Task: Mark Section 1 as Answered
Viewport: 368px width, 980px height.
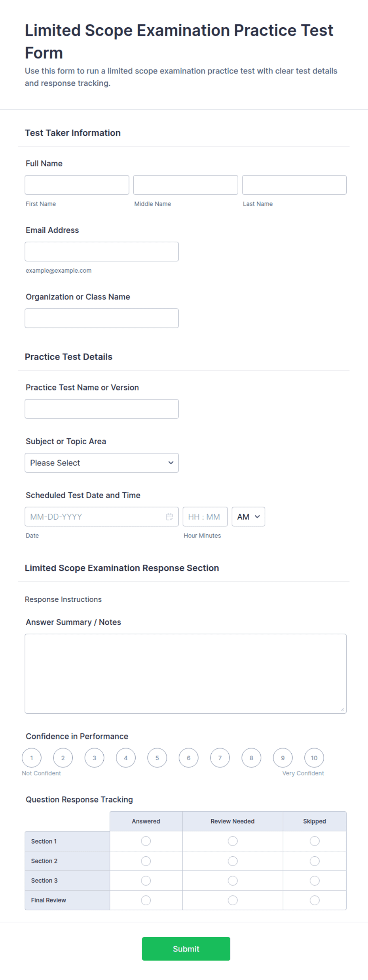Action: [146, 841]
